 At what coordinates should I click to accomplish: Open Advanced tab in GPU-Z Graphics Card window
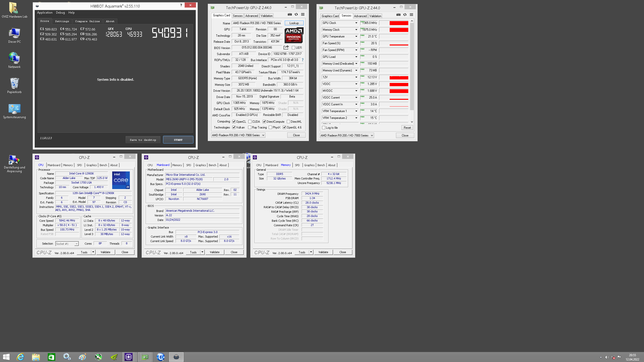(252, 16)
